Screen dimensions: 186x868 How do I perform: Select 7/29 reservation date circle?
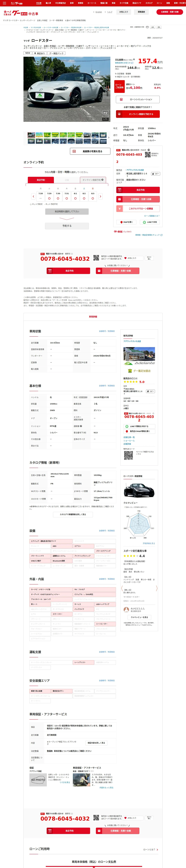pyautogui.click(x=49, y=198)
